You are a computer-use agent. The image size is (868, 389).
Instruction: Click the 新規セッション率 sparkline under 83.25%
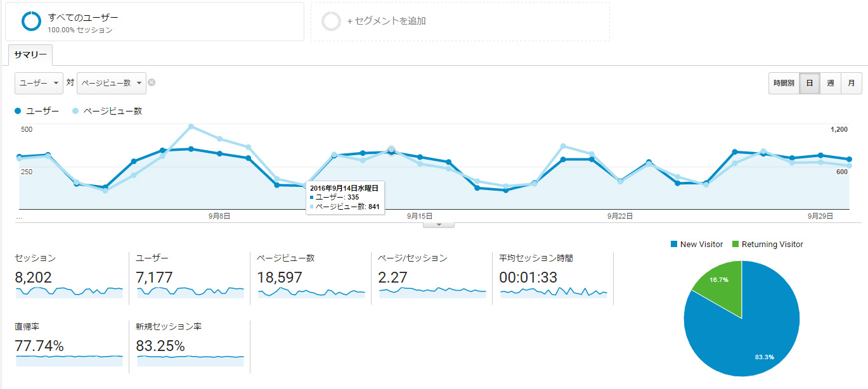pyautogui.click(x=190, y=360)
